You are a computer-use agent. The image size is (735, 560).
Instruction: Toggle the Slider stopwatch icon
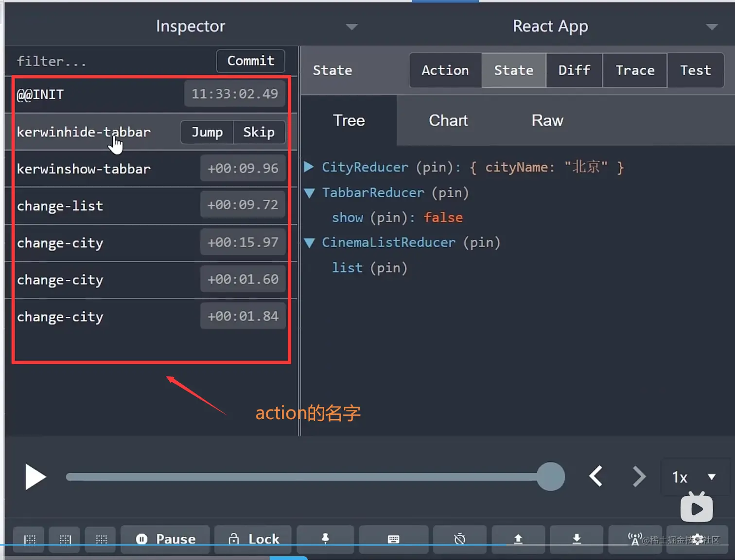pyautogui.click(x=459, y=539)
